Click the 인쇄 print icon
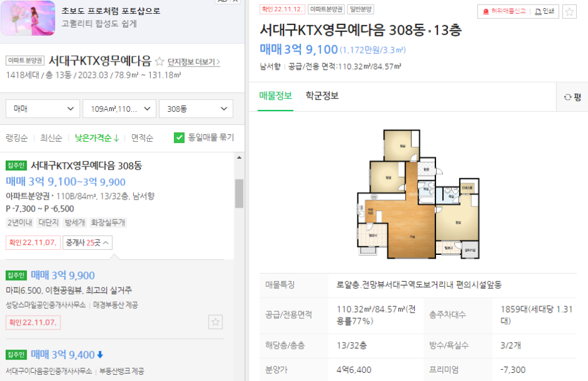Screen dimensions: 588x381 [538, 12]
